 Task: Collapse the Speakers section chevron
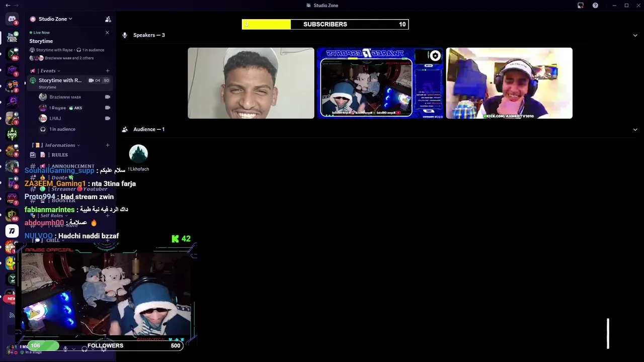[x=635, y=35]
